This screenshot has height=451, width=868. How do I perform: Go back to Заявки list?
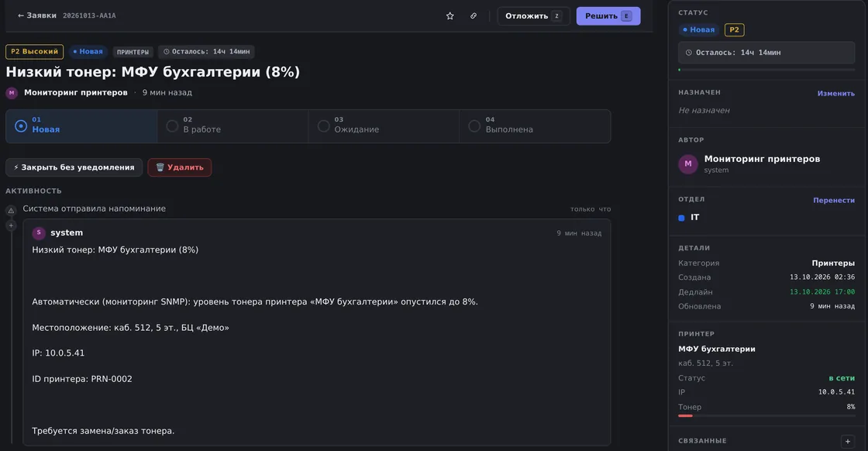(36, 15)
